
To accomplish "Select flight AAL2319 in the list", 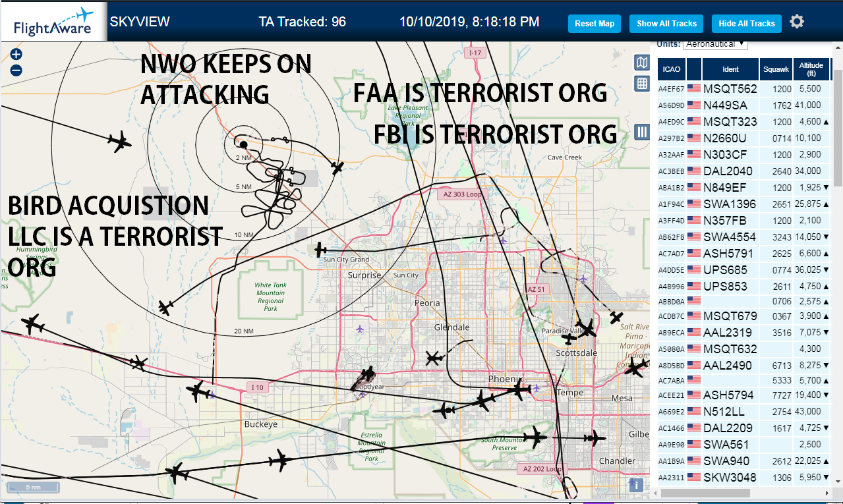I will click(743, 333).
